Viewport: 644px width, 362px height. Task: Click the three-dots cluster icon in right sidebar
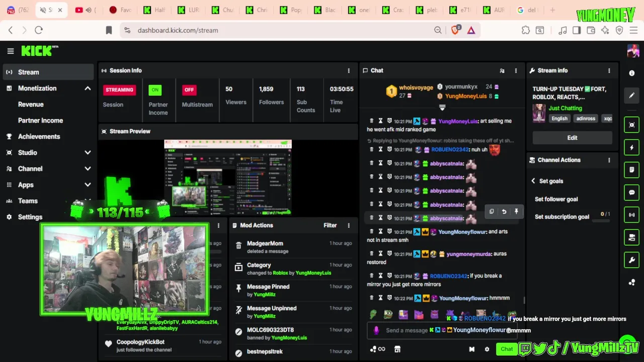coord(632,283)
